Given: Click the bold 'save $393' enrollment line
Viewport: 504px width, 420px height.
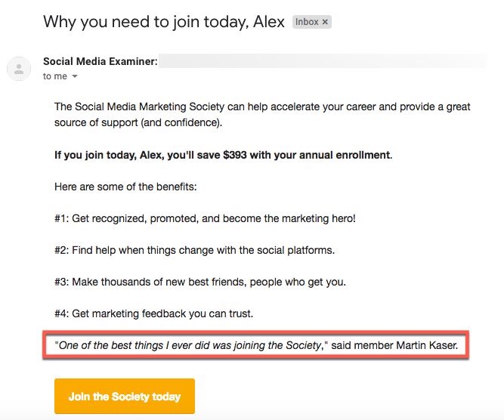Looking at the screenshot, I should (224, 155).
